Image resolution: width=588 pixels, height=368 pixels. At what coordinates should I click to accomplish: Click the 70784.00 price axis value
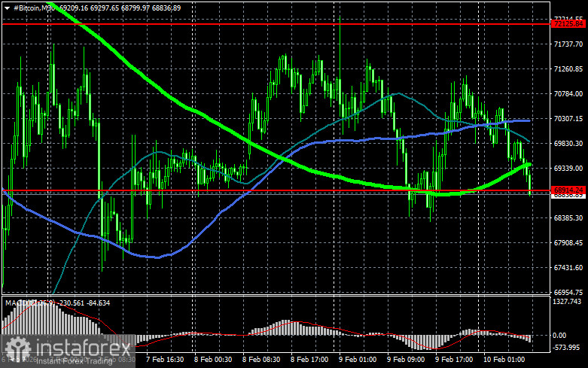[x=568, y=93]
